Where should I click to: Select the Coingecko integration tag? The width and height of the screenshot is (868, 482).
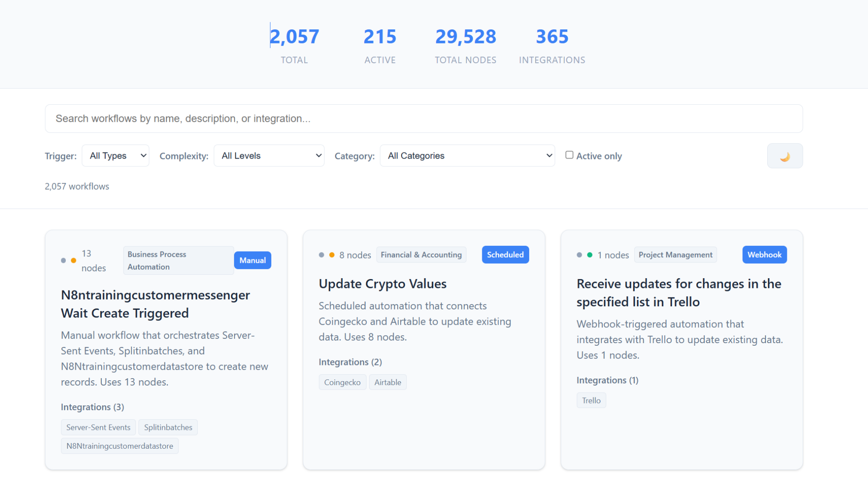point(342,383)
